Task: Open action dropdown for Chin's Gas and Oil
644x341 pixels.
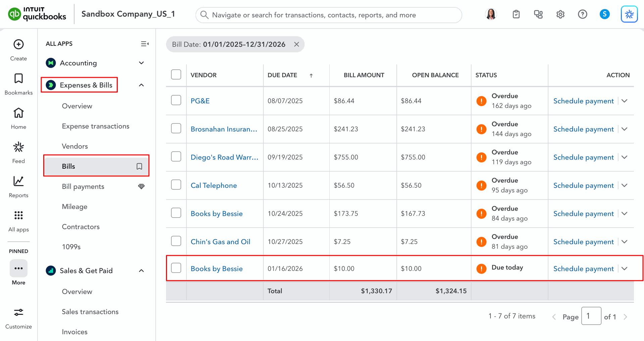Action: [624, 242]
